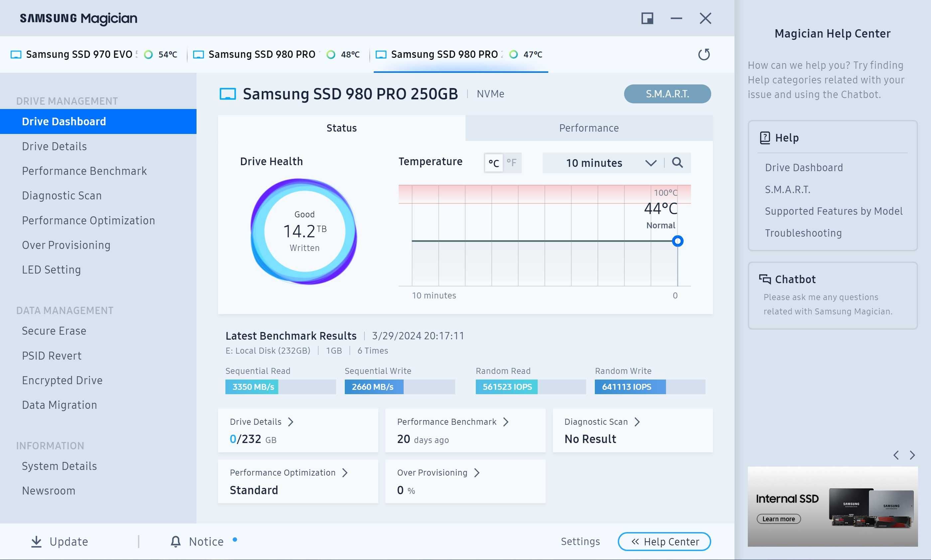Click the Update download arrow icon
The image size is (931, 560).
point(36,541)
